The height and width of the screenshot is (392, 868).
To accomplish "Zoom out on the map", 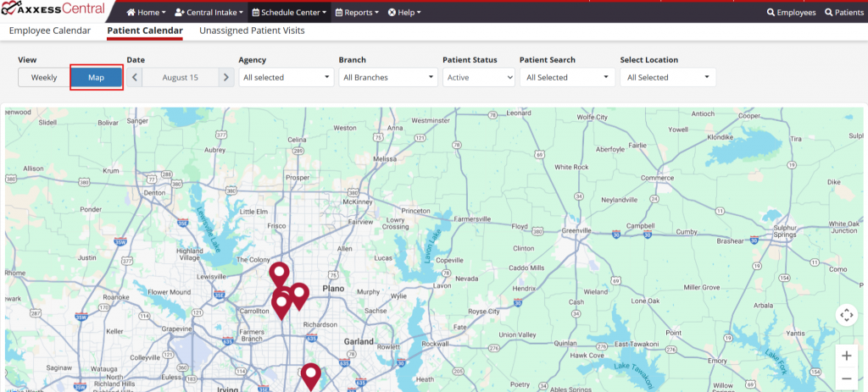I will [847, 378].
